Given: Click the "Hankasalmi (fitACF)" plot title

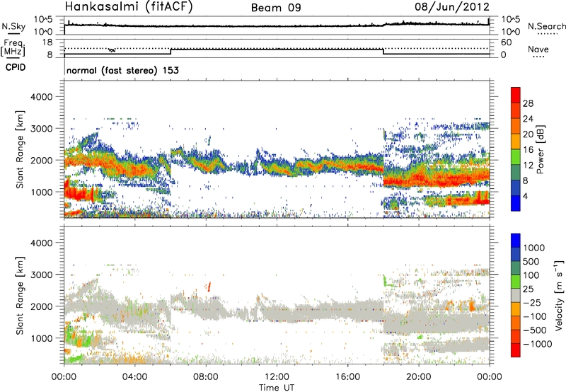Looking at the screenshot, I should (129, 6).
